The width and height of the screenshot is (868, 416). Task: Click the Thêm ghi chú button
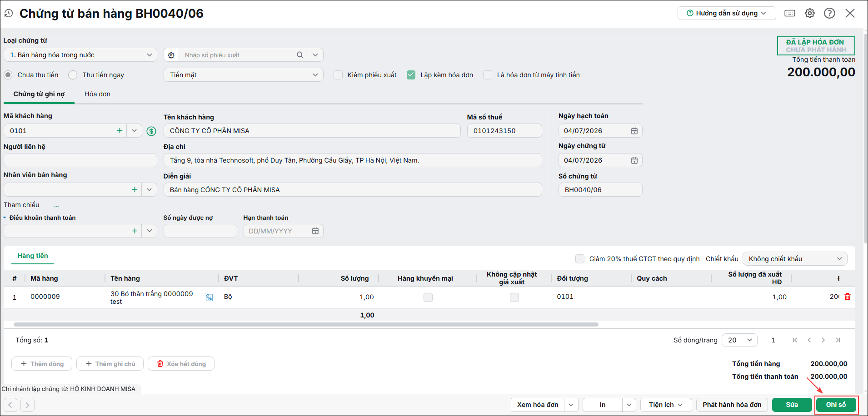[110, 364]
